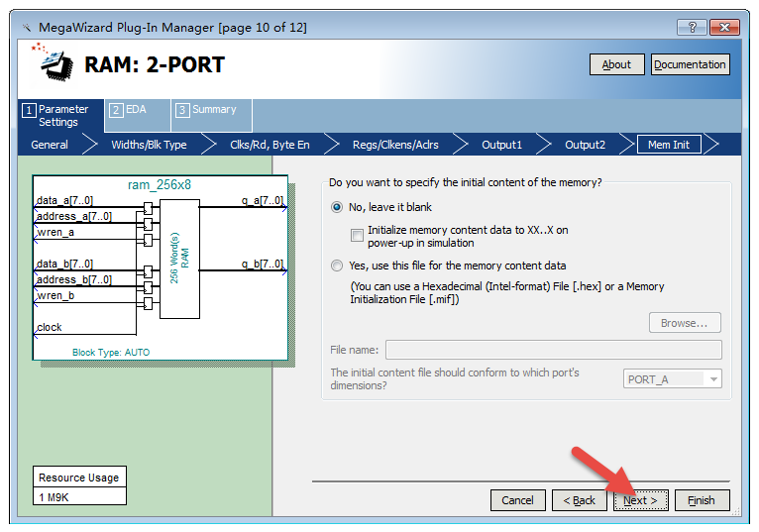
Task: Click the wren_a port label
Action: [x=55, y=233]
